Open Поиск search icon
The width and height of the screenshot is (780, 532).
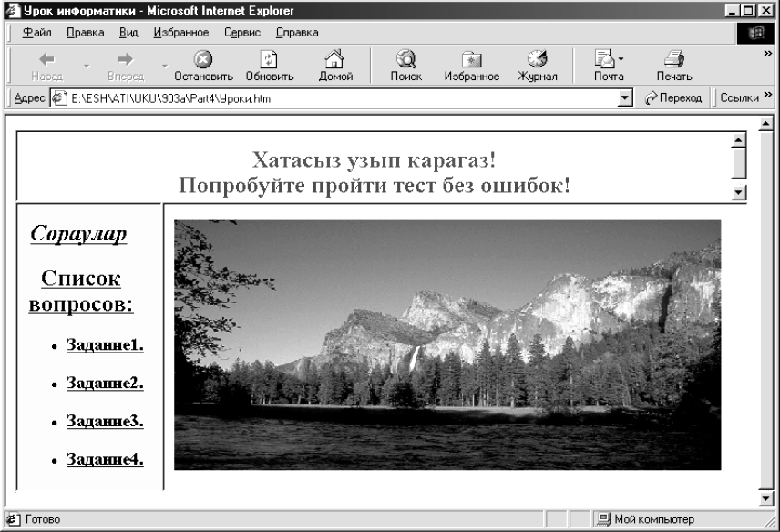(405, 58)
